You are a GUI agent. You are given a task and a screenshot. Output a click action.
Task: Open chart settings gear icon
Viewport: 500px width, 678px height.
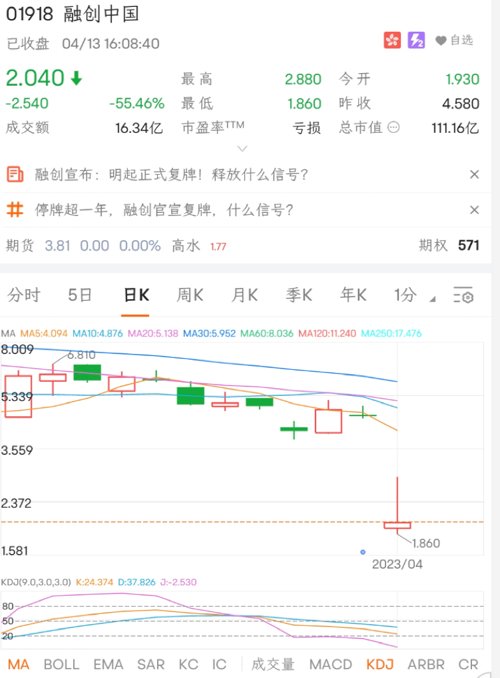pyautogui.click(x=463, y=295)
